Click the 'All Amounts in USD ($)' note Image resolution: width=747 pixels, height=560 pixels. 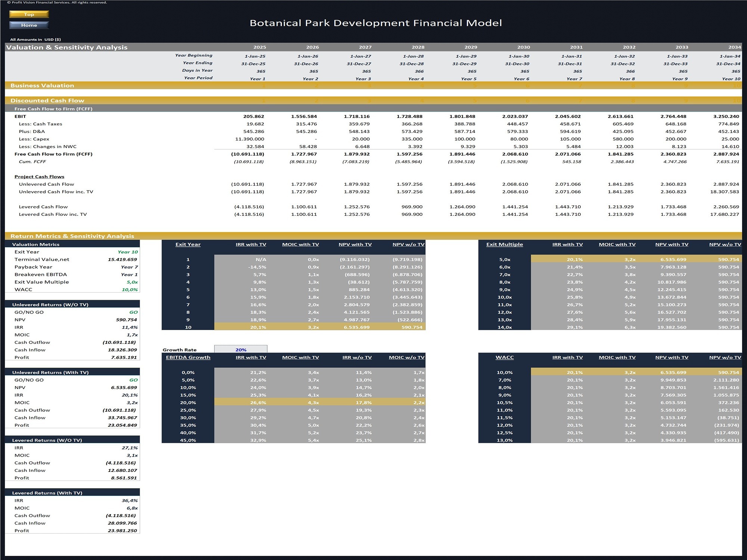pos(35,39)
